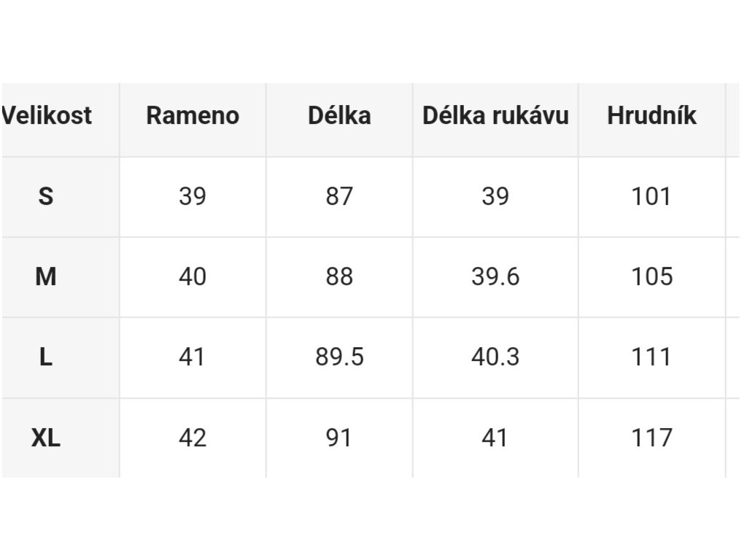
Task: Select Hrudník value 111 for size L
Action: (651, 357)
